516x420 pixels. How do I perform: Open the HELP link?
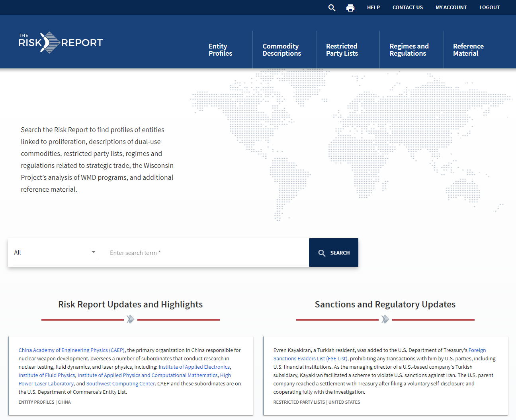pos(373,8)
